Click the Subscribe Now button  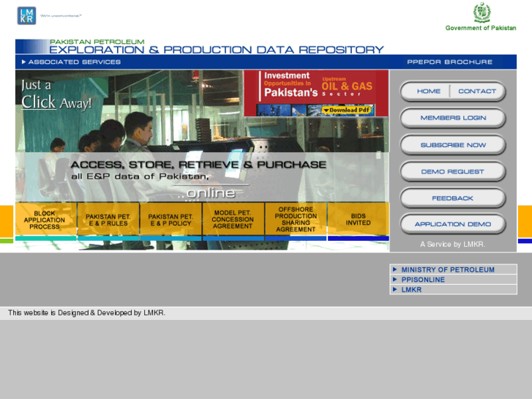coord(453,145)
